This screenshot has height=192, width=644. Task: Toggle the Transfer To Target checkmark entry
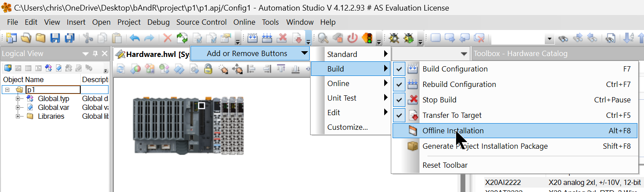(515, 115)
